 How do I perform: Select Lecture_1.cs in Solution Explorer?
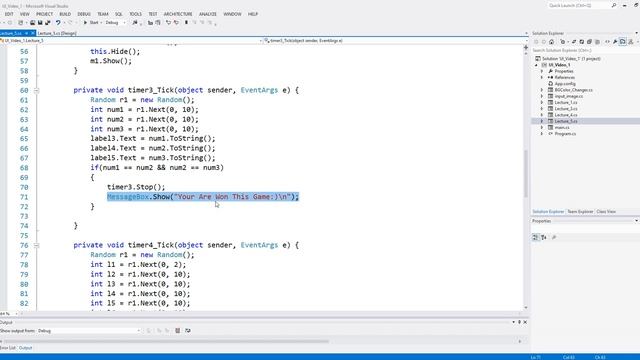tap(566, 102)
